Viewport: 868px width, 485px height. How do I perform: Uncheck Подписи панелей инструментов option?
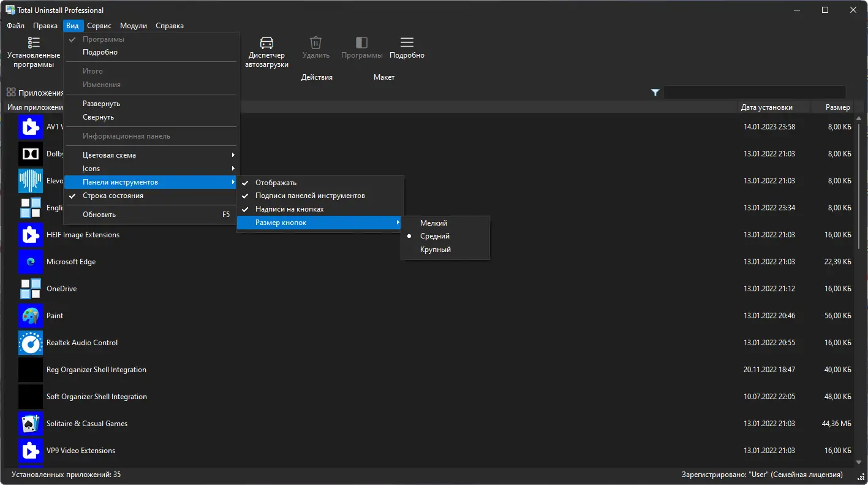click(310, 196)
